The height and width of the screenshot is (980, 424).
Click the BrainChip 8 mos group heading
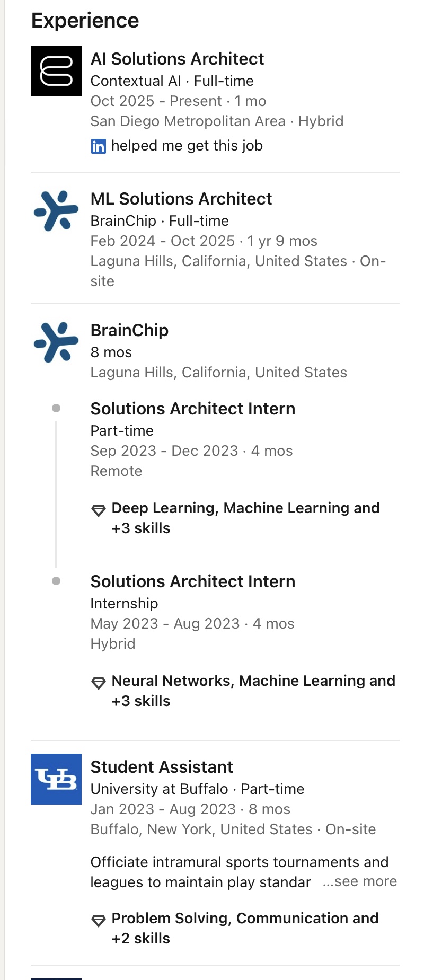(x=129, y=330)
